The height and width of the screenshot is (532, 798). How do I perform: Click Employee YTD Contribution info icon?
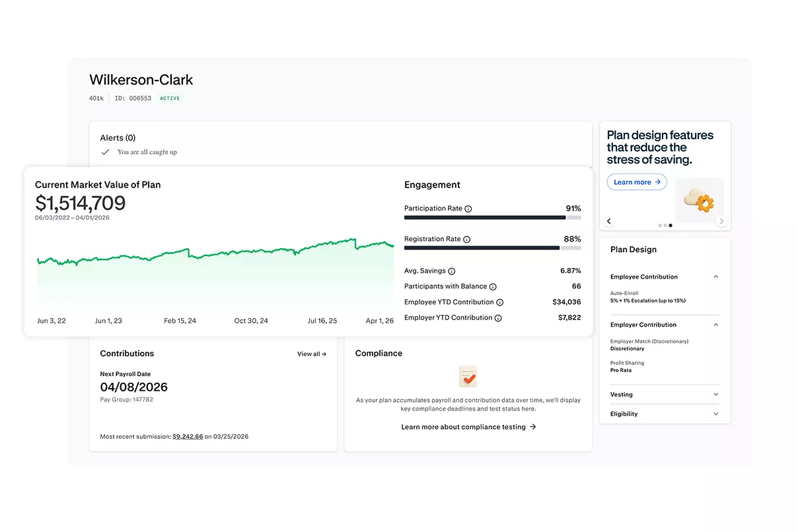[x=500, y=302]
